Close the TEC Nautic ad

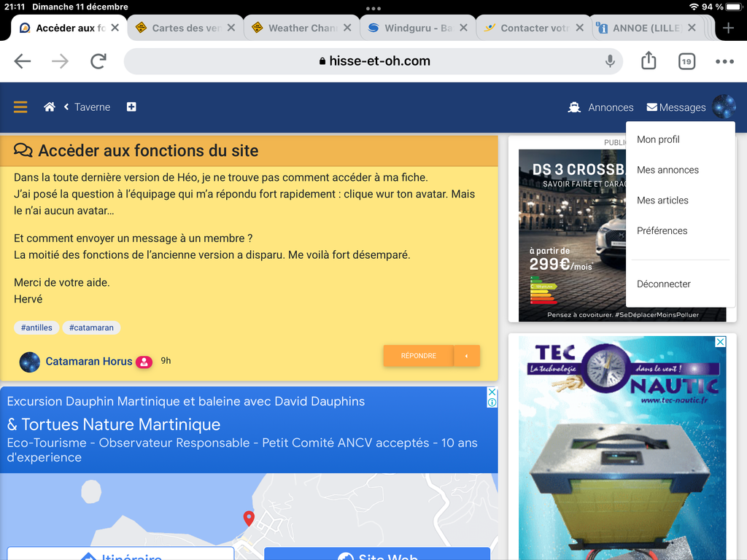tap(720, 342)
